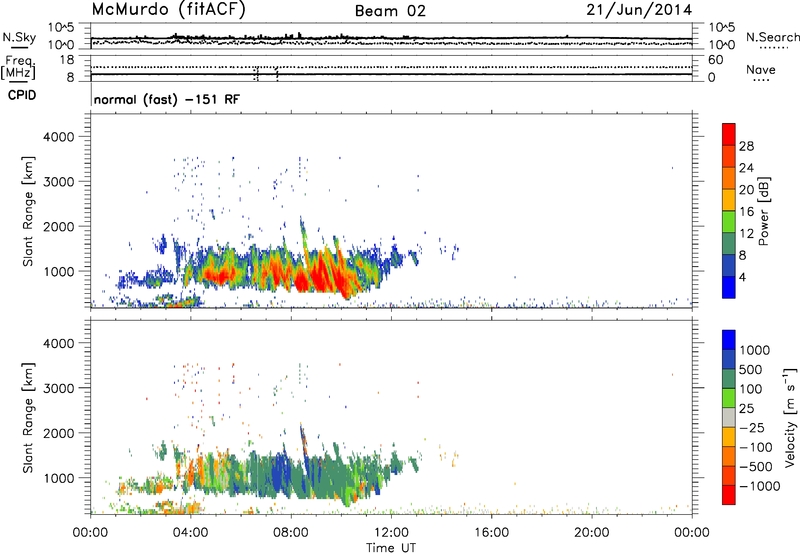Click the '-500' velocity tick label
Viewport: 800px width, 554px height.
pyautogui.click(x=755, y=467)
